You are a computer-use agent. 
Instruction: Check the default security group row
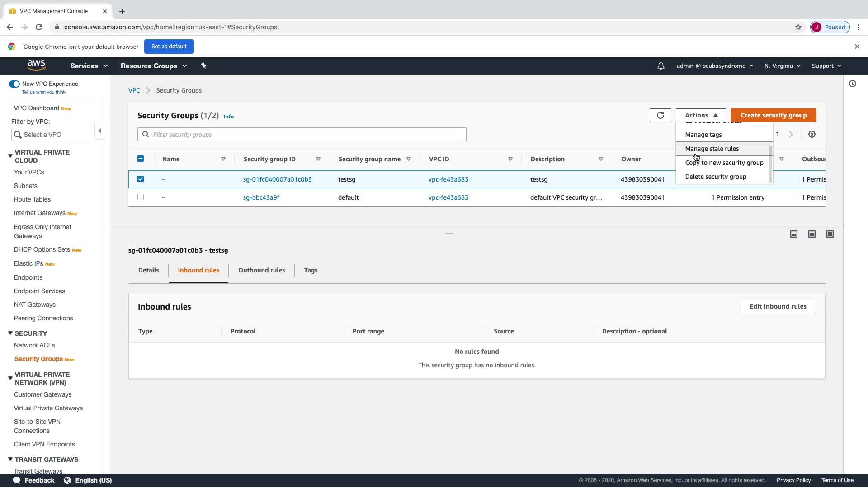141,197
